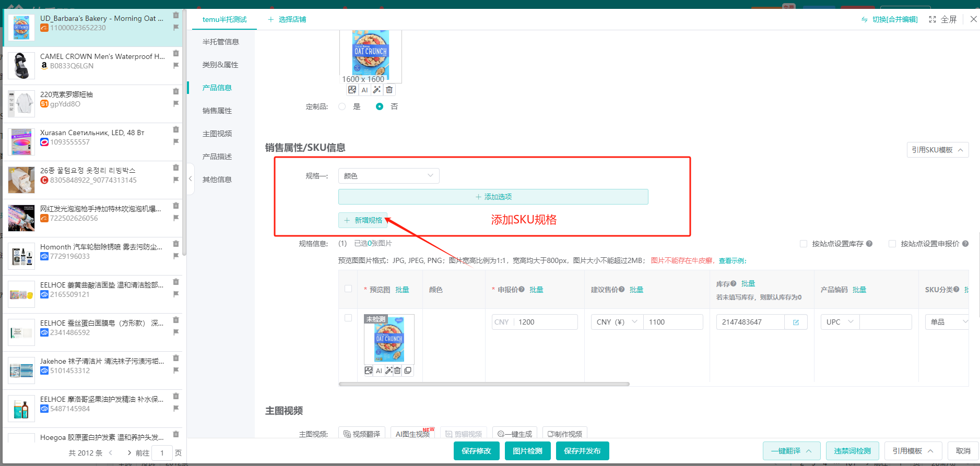Expand the 一键翻译 menu
Viewport: 980px width, 466px height.
[792, 451]
